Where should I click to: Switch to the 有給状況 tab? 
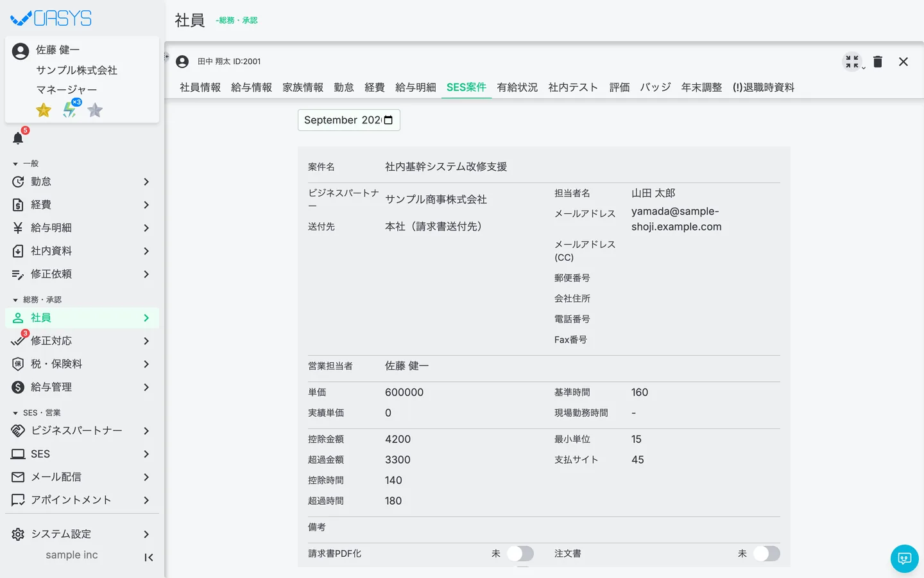click(x=517, y=87)
